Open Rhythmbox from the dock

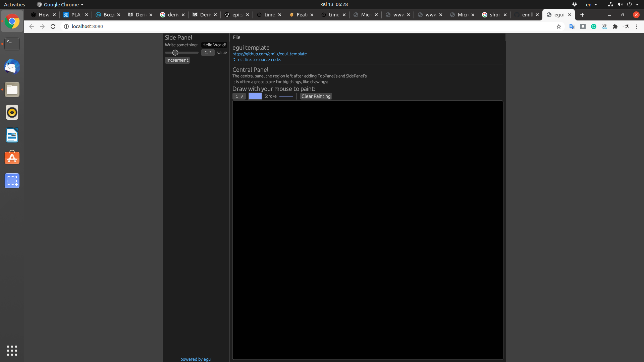tap(12, 112)
